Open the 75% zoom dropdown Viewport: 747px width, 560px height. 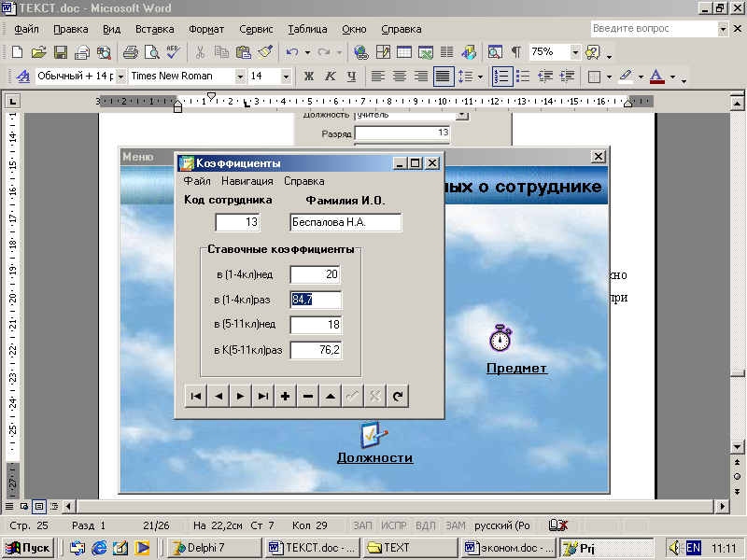(x=575, y=52)
